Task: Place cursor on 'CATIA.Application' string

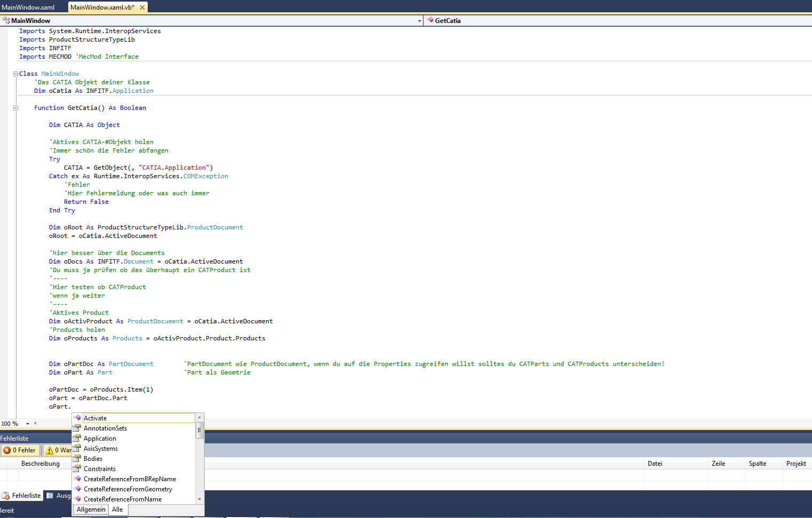Action: point(174,168)
